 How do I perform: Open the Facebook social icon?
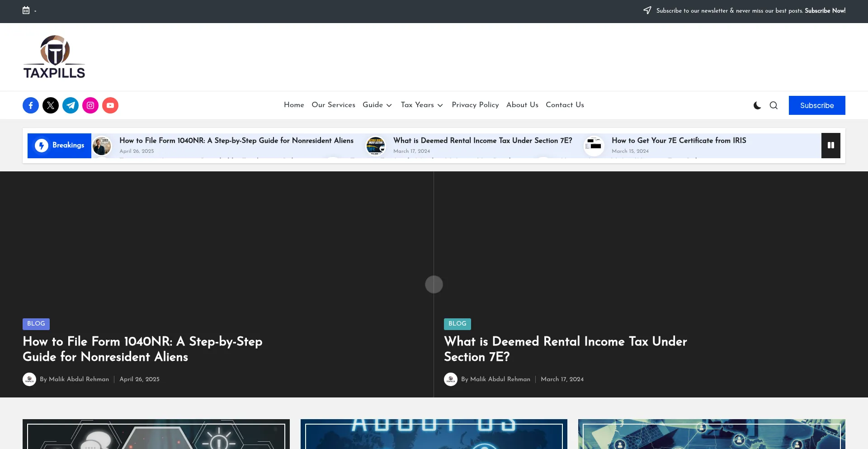[x=31, y=105]
